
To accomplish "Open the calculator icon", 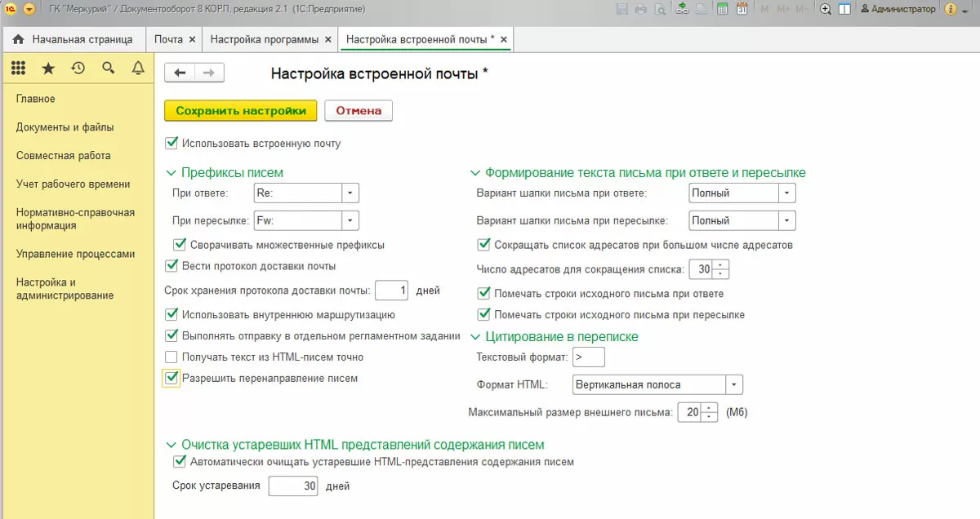I will click(723, 9).
